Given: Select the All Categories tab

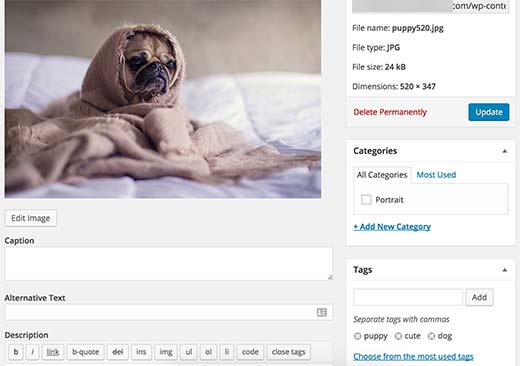Looking at the screenshot, I should tap(382, 175).
